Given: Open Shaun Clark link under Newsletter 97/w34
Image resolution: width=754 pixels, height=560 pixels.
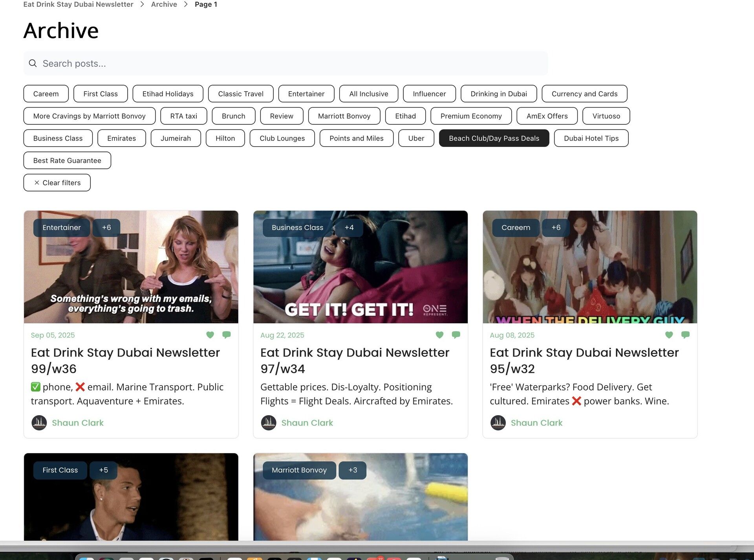Looking at the screenshot, I should pos(307,423).
